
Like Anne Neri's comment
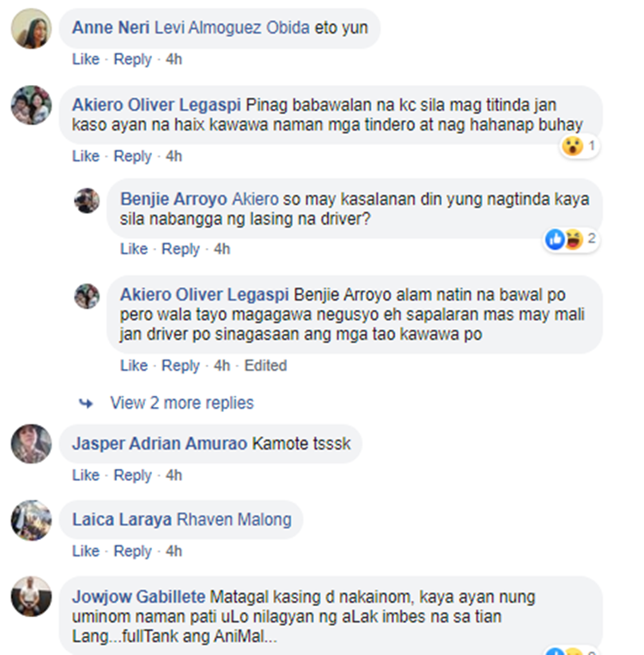86,59
